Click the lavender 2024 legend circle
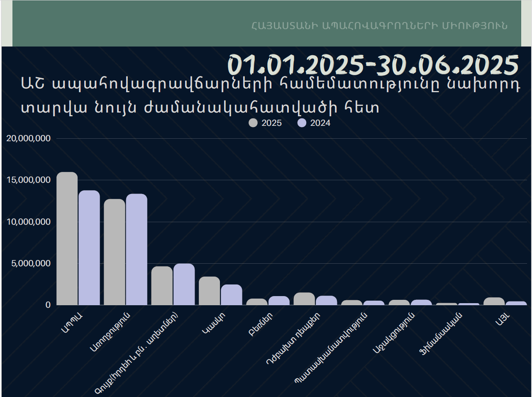The image size is (532, 397). point(302,123)
